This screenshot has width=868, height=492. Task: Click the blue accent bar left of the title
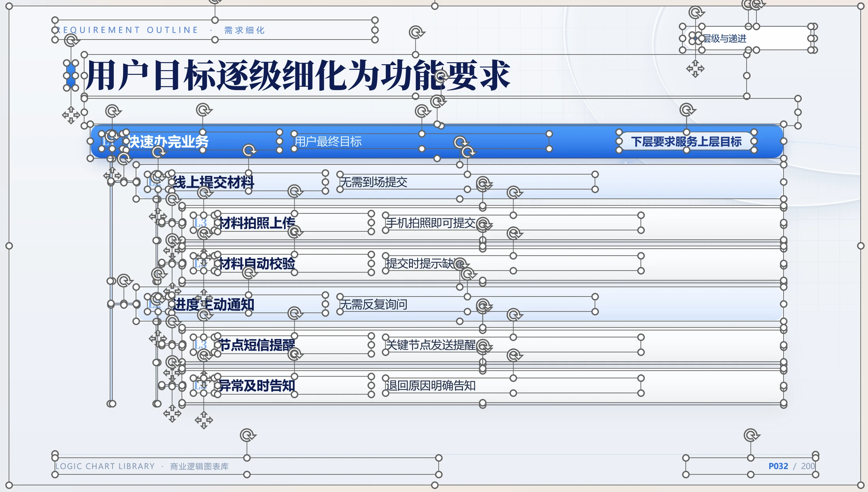click(71, 75)
